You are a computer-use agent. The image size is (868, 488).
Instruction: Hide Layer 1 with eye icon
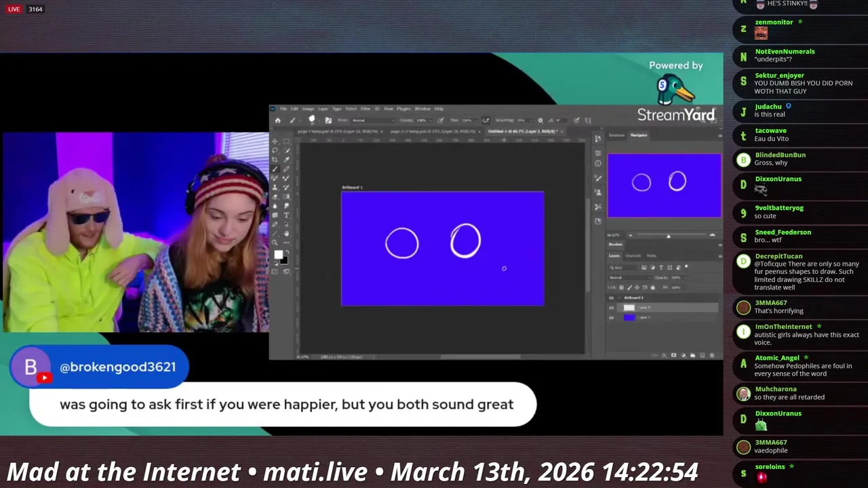click(x=611, y=317)
